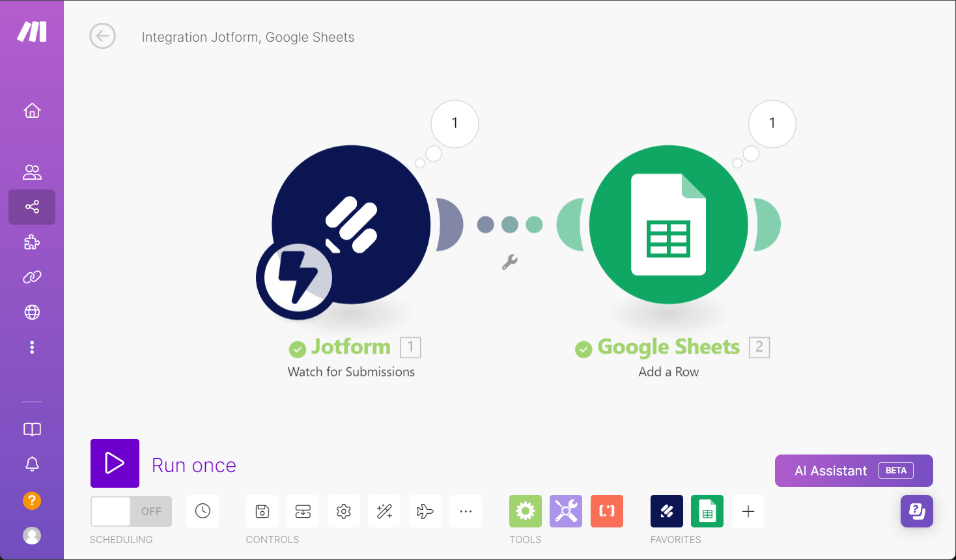Click the Jotform module label
Screen dimensions: 956x560
(351, 347)
